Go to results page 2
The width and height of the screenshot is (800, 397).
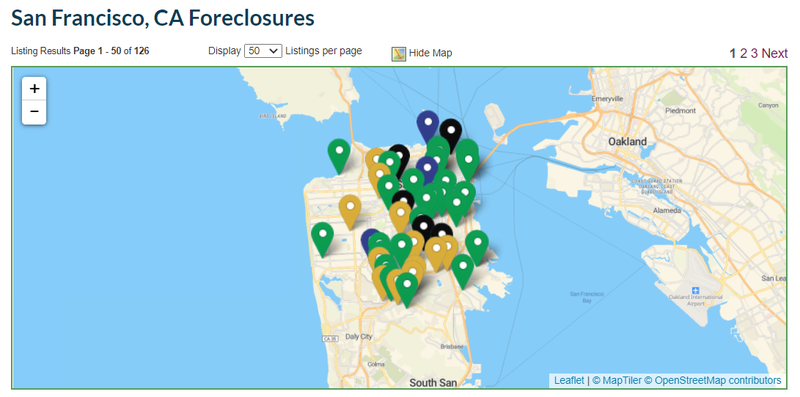tap(743, 53)
